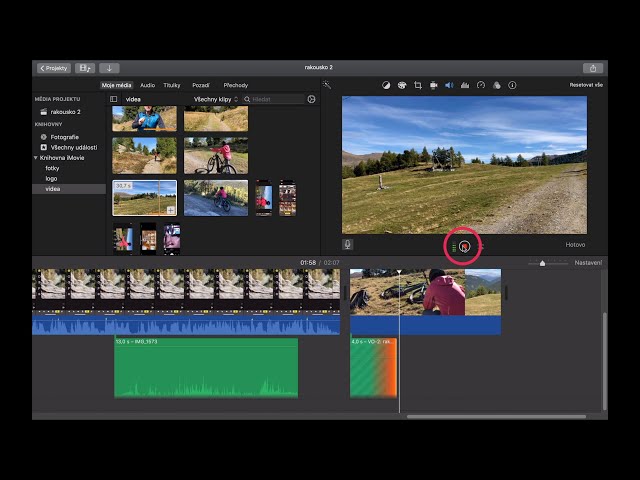Click the rakousko 2 window title
Image resolution: width=640 pixels, height=480 pixels.
point(319,67)
